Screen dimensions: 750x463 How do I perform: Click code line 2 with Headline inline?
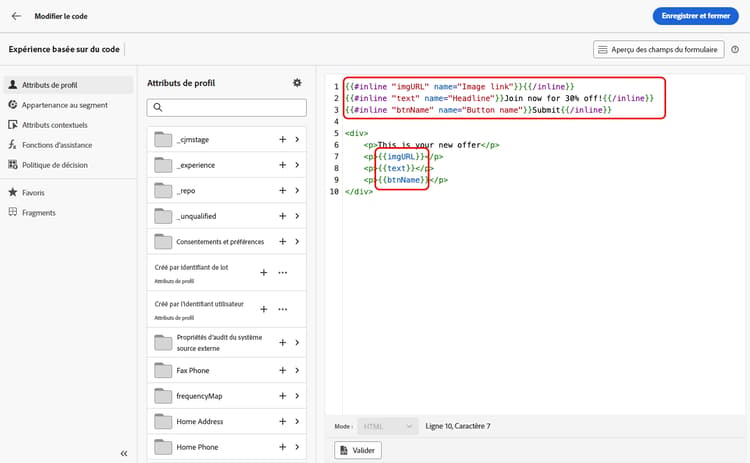499,98
